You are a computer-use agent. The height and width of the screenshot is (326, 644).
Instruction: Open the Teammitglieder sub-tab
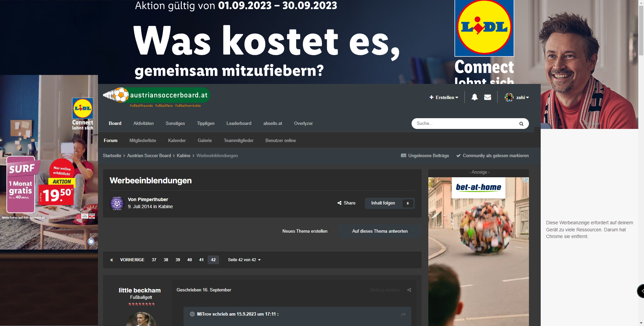238,141
